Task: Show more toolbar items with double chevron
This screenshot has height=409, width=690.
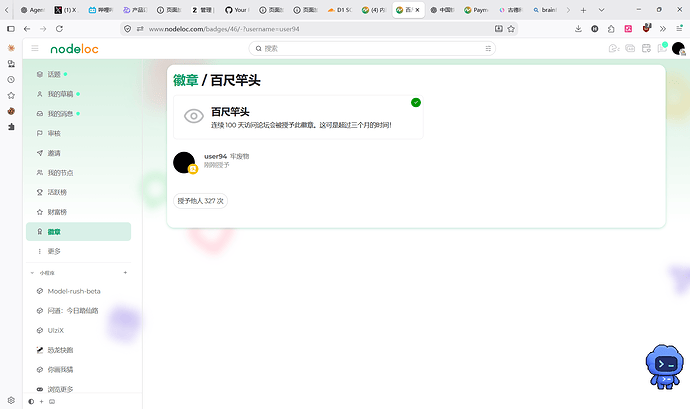Action: pos(663,29)
